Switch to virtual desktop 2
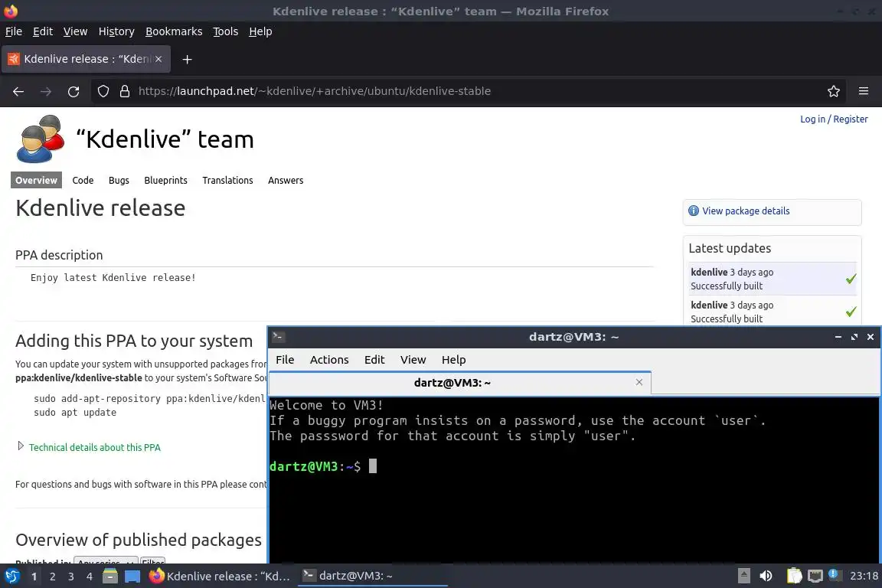882x588 pixels. coord(53,577)
